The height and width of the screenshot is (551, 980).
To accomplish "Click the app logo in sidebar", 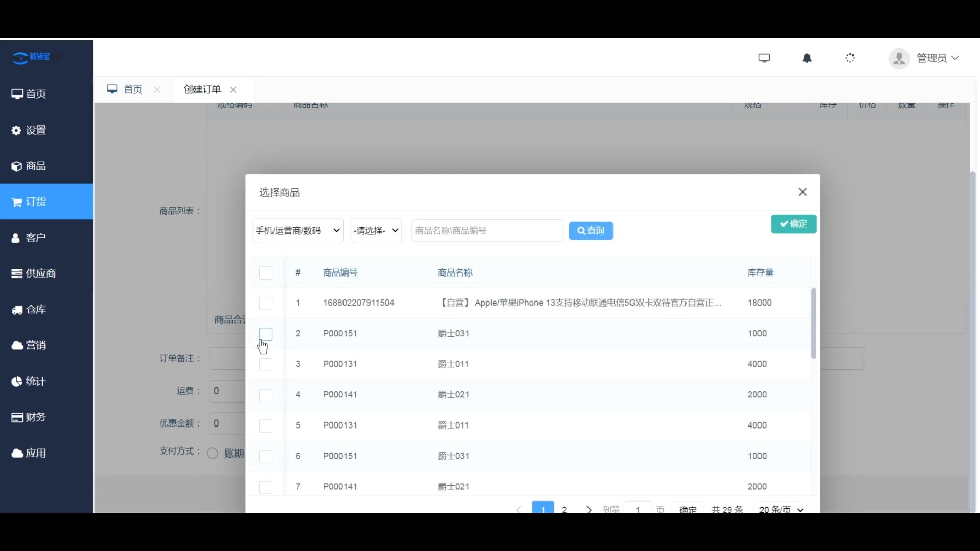I will pyautogui.click(x=37, y=57).
